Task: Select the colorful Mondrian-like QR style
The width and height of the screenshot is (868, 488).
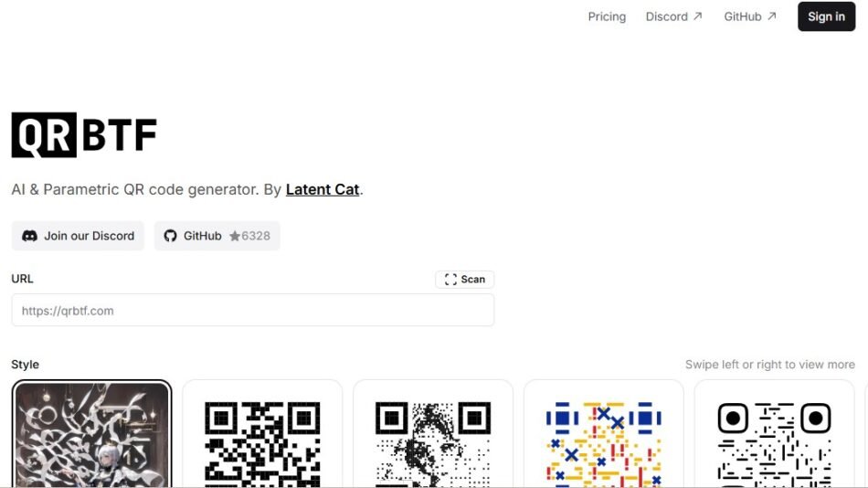Action: coord(603,434)
